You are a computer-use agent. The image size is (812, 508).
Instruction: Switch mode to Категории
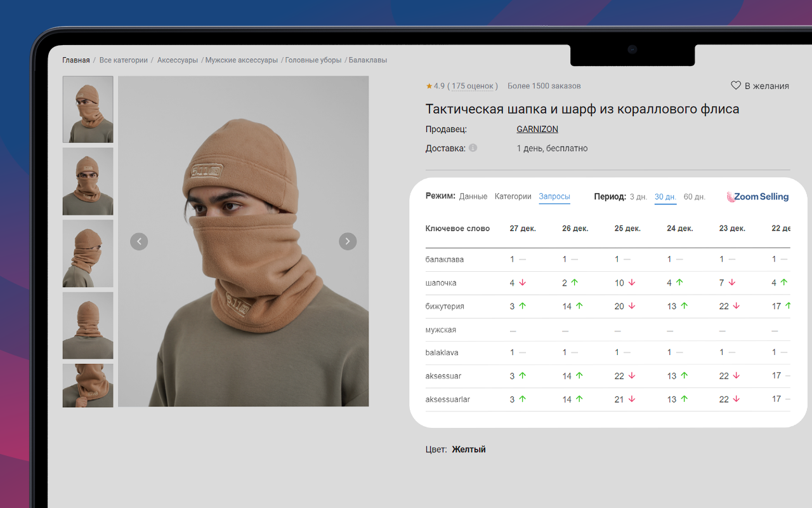[x=513, y=197]
